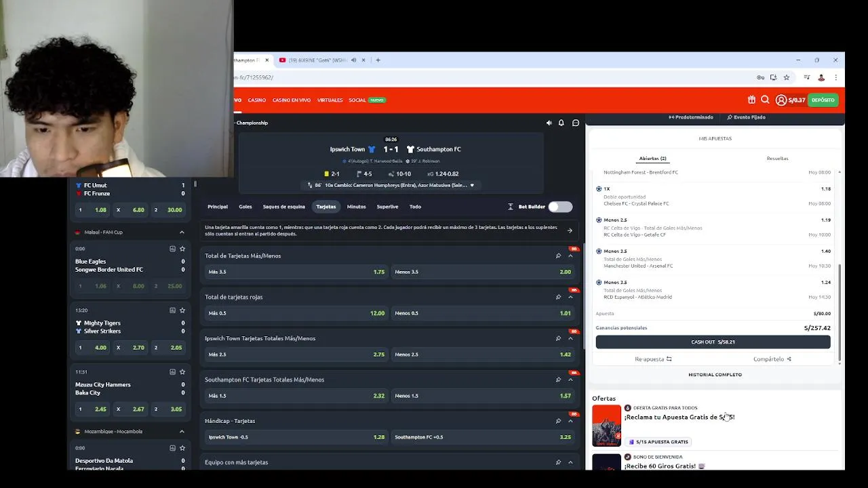
Task: Switch to the Superlive market tab
Action: point(387,207)
